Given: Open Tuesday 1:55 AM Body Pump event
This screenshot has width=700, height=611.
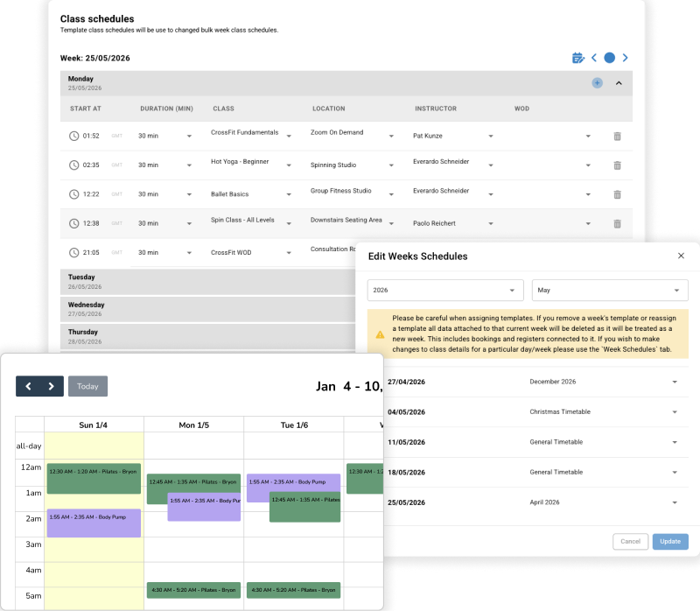Looking at the screenshot, I should (293, 482).
